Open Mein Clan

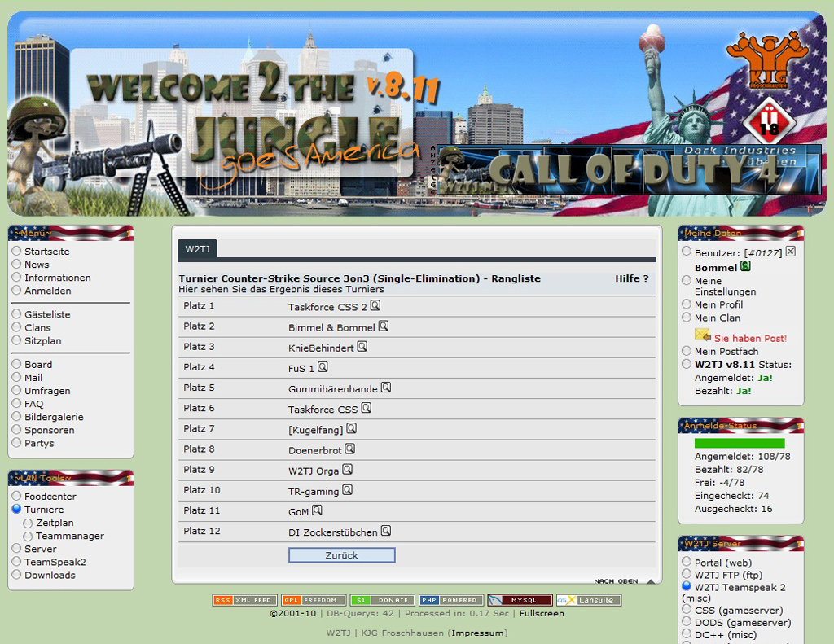(718, 318)
